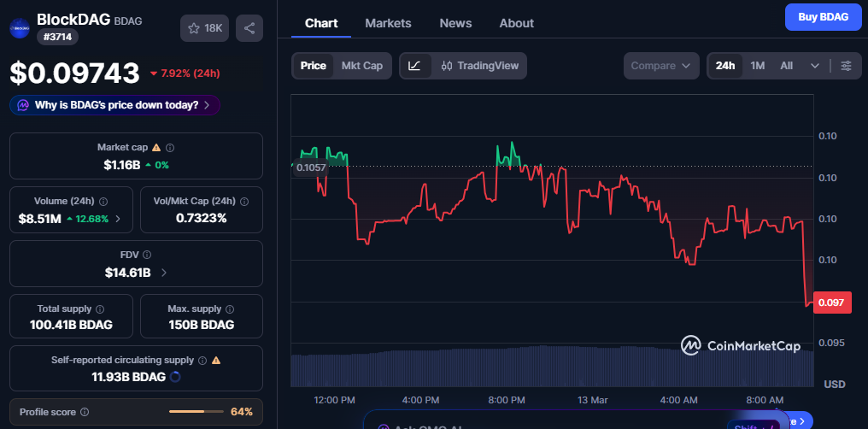The image size is (868, 429).
Task: Open Vol/Mkt Cap (24h) info icon
Action: tap(244, 201)
